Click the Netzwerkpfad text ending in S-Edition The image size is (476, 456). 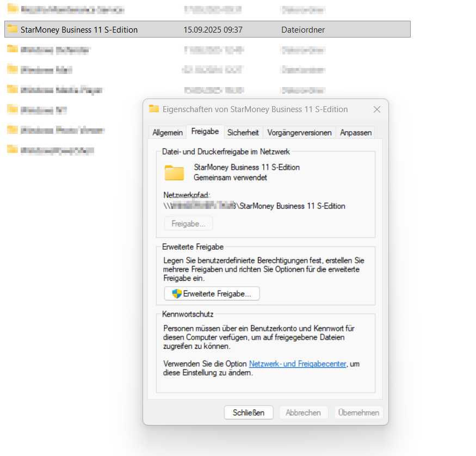click(255, 206)
